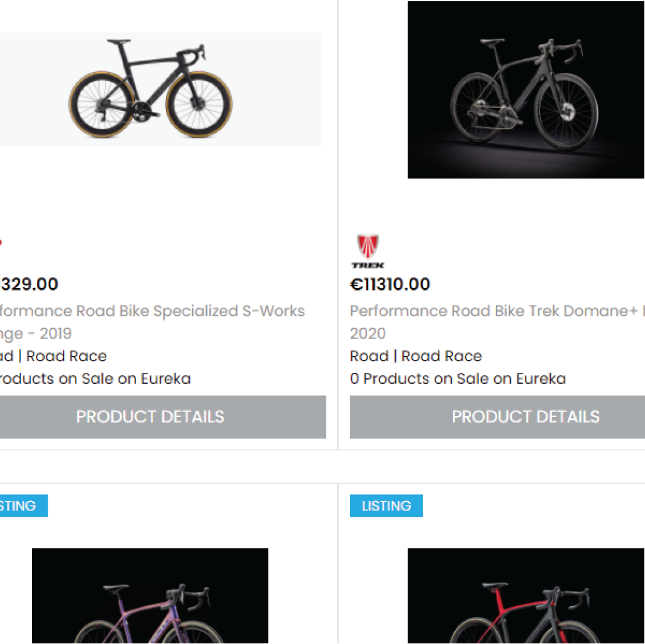This screenshot has width=645, height=644.
Task: Click the 2020 model year text
Action: (x=368, y=333)
